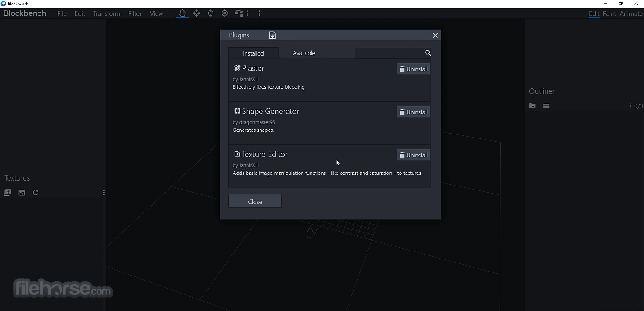Switch to the Available plugins tab
Image resolution: width=644 pixels, height=311 pixels.
(x=304, y=53)
